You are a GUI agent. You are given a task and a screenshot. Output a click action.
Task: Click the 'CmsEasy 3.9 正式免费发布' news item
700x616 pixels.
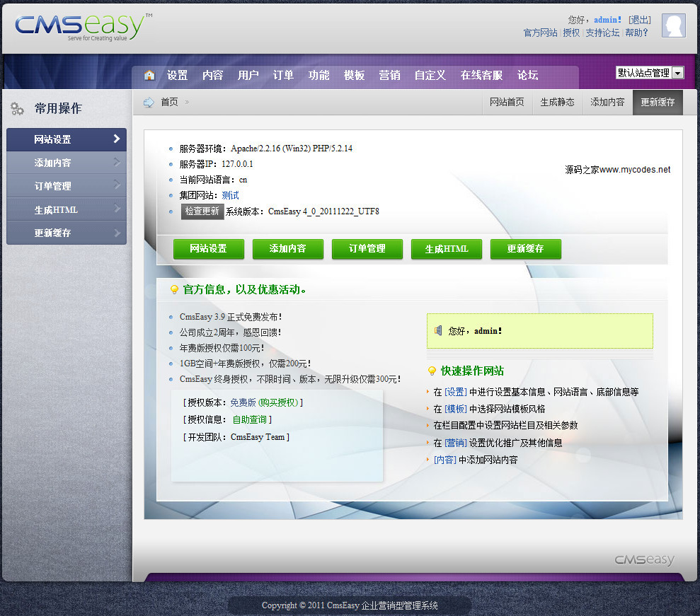230,317
